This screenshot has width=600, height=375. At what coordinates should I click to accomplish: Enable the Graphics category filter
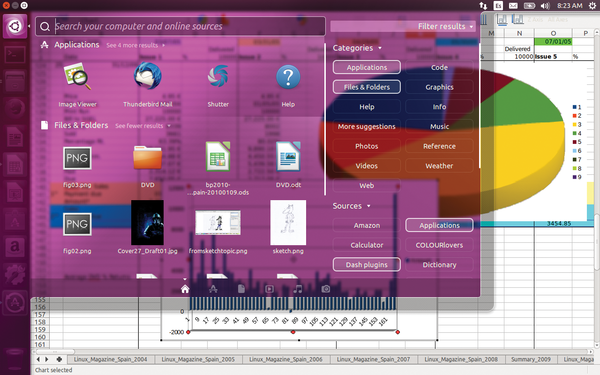[x=439, y=87]
